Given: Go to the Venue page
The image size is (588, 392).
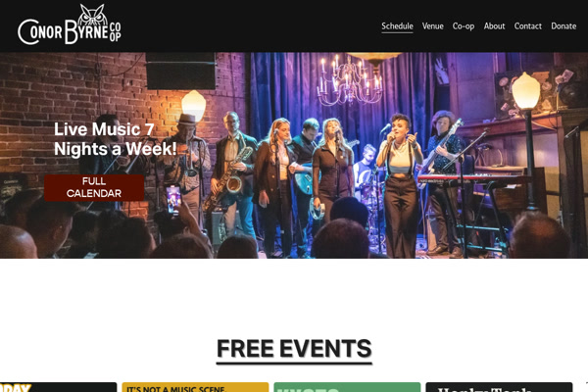Looking at the screenshot, I should [433, 26].
